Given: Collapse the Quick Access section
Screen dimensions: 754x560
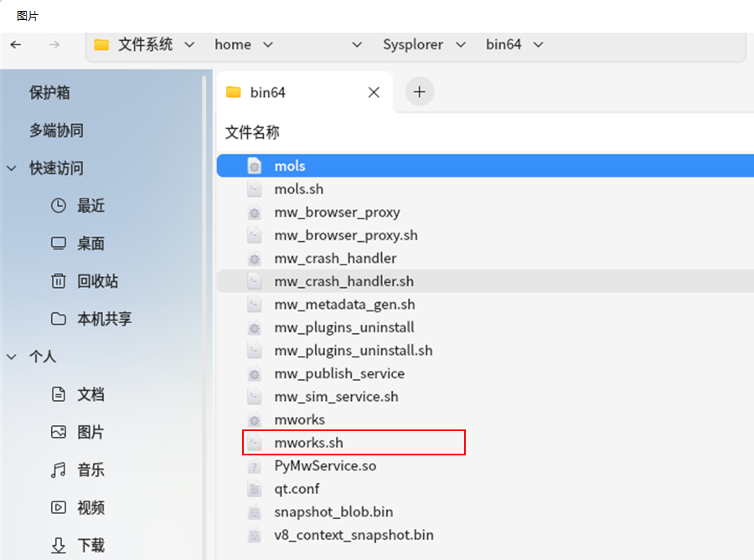Looking at the screenshot, I should (x=12, y=168).
